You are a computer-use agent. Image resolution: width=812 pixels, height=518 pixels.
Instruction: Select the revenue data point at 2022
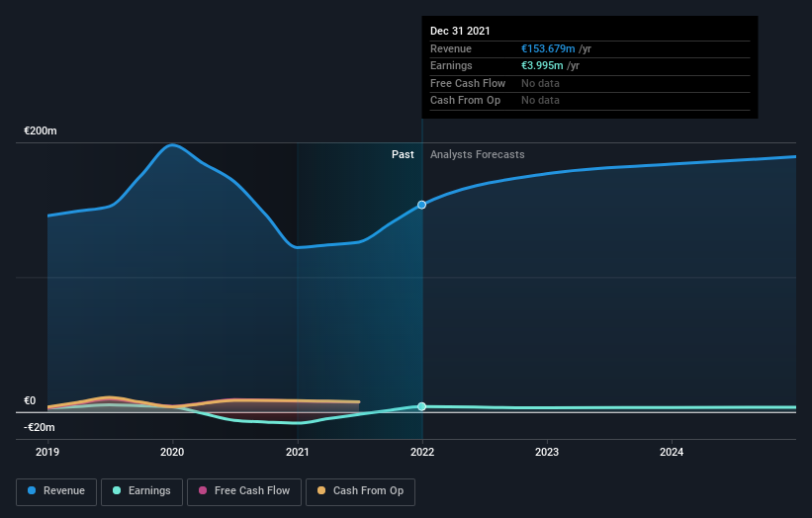422,205
